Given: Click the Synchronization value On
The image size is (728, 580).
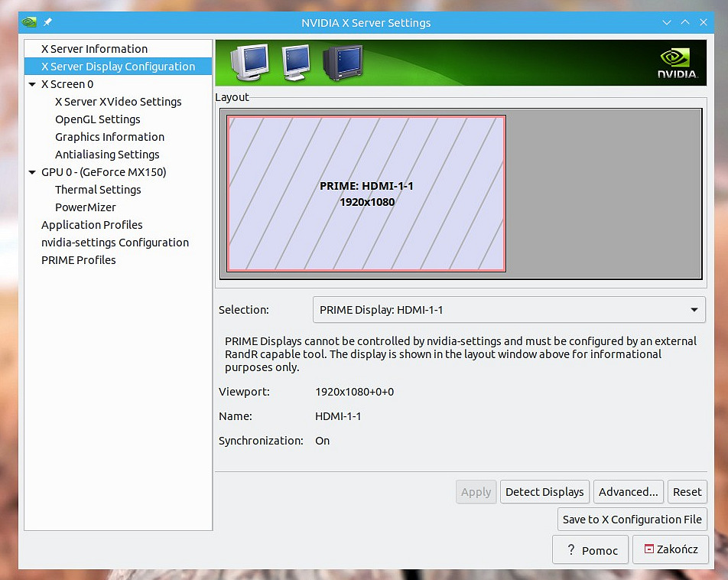Looking at the screenshot, I should point(322,441).
